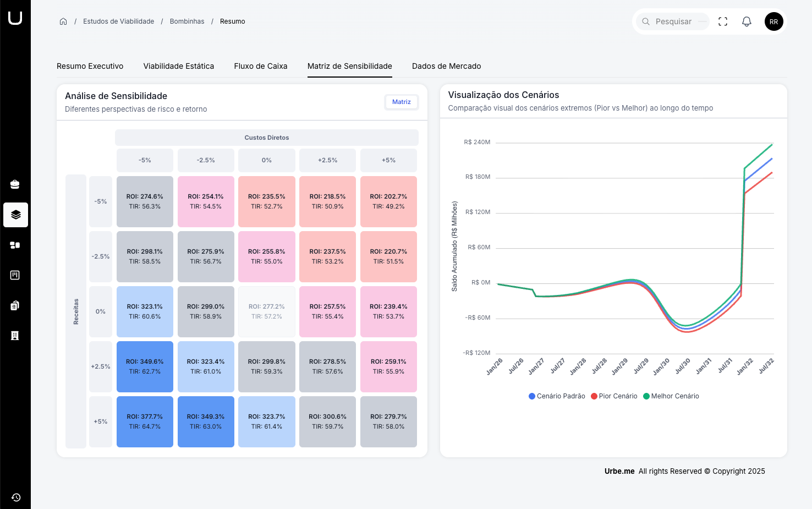Toggle fullscreen mode icon
812x509 pixels.
723,21
